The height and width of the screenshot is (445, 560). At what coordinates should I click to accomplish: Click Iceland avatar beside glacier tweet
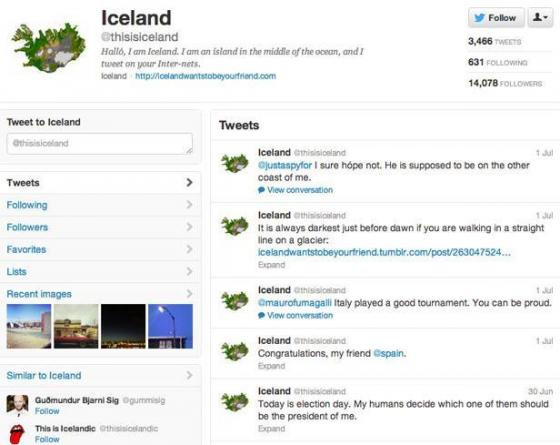(x=235, y=226)
